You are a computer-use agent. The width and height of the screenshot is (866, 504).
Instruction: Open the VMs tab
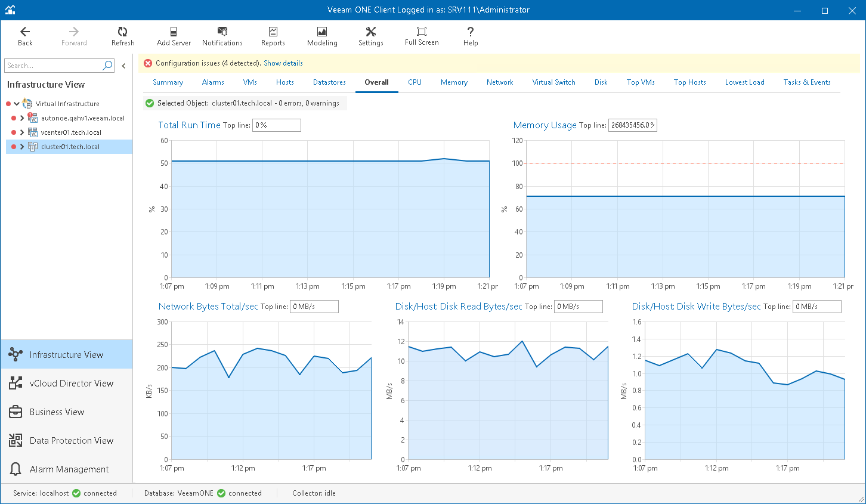pos(250,82)
